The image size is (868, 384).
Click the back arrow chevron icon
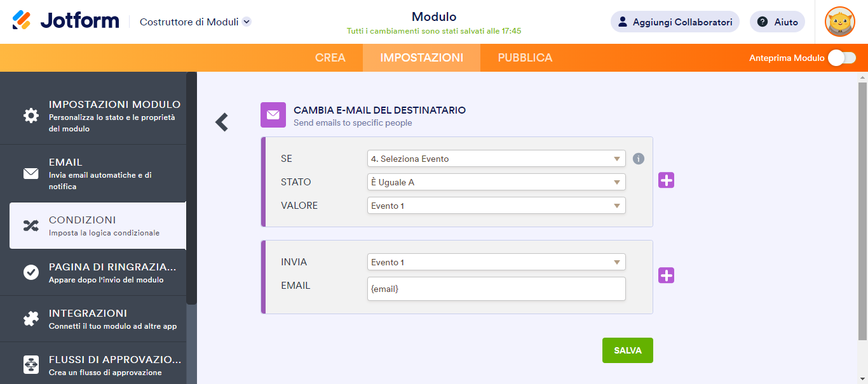221,122
